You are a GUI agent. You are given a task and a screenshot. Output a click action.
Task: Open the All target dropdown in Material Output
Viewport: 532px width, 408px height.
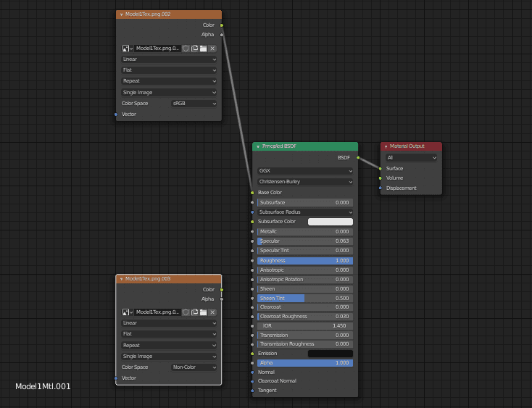(x=411, y=158)
